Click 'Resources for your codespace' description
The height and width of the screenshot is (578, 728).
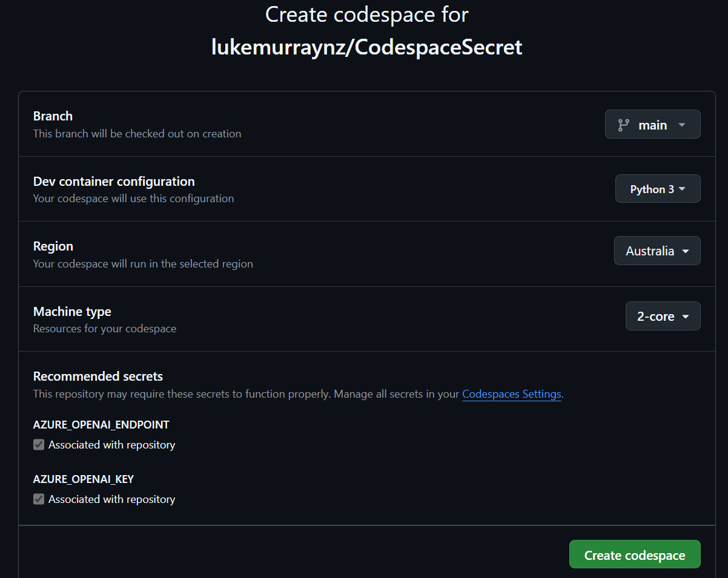pos(105,329)
